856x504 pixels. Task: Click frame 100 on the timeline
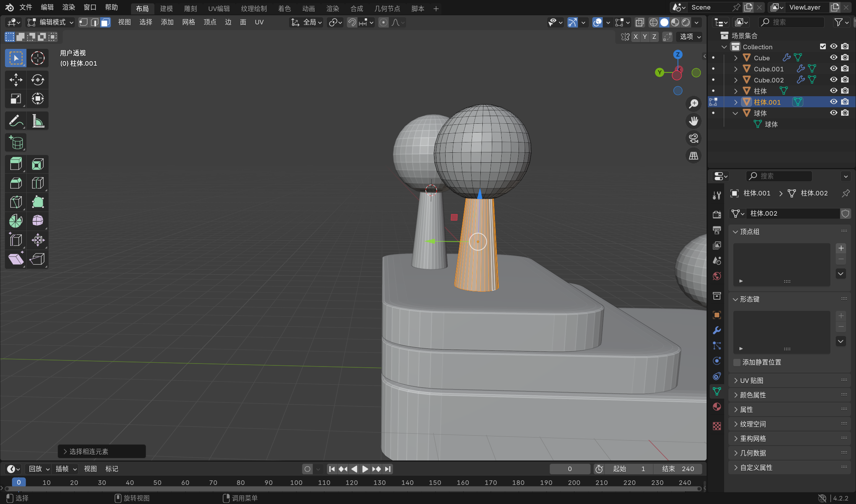point(296,482)
